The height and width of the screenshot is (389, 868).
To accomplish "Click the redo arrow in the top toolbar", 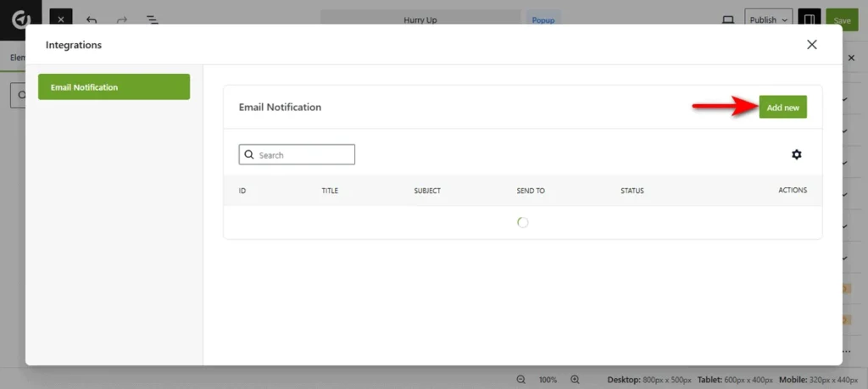I will pyautogui.click(x=122, y=19).
